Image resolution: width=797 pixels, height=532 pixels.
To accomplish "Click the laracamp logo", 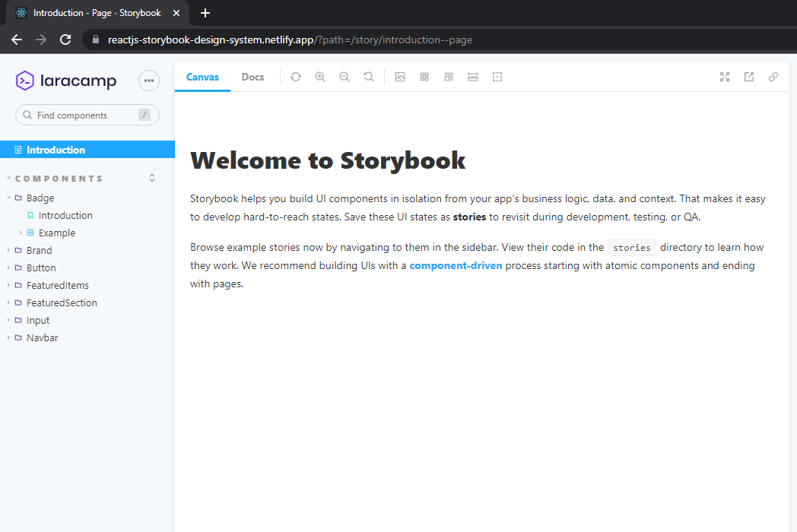I will coord(66,81).
